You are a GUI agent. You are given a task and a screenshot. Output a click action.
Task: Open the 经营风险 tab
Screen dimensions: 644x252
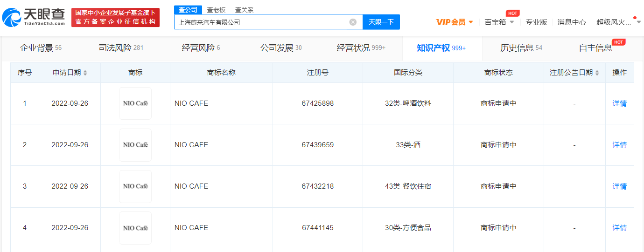tap(201, 48)
